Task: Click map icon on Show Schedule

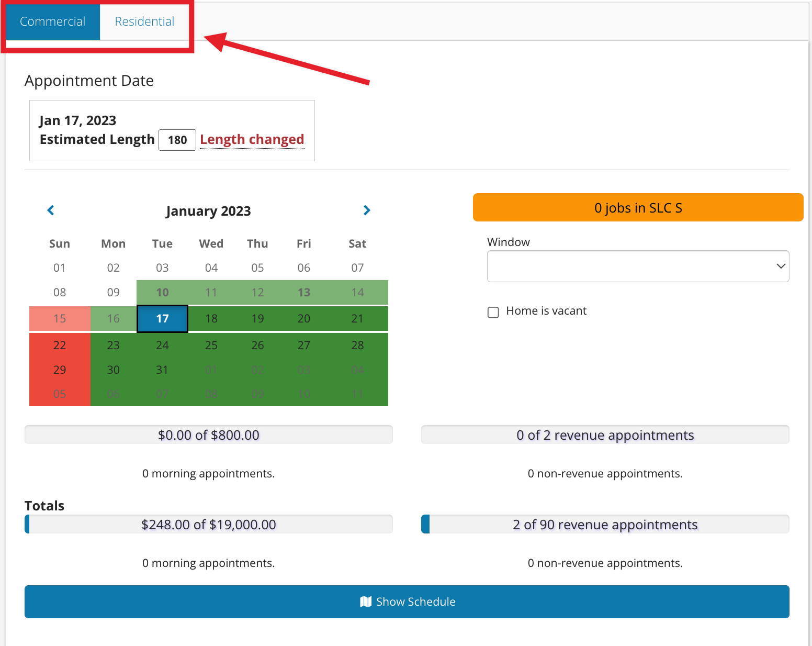Action: 366,602
